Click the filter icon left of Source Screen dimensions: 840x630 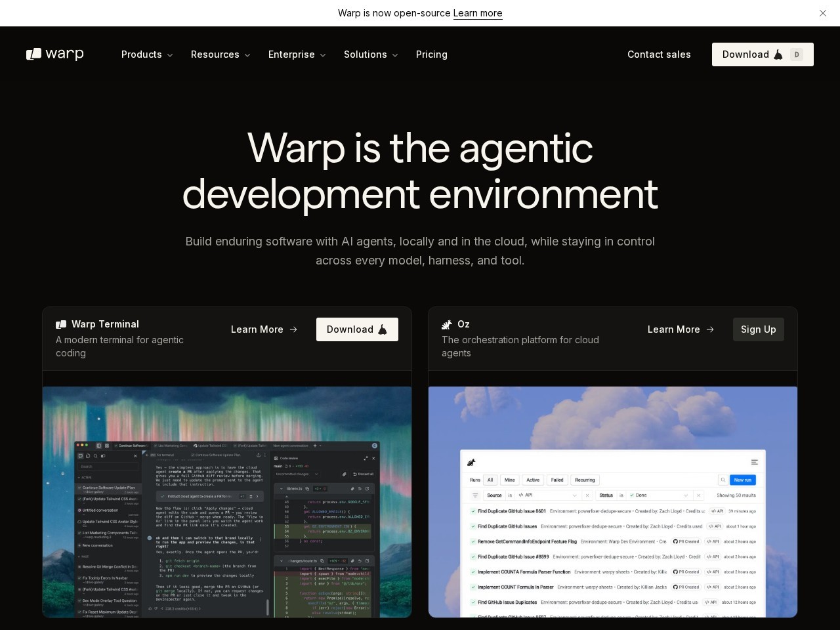[475, 495]
